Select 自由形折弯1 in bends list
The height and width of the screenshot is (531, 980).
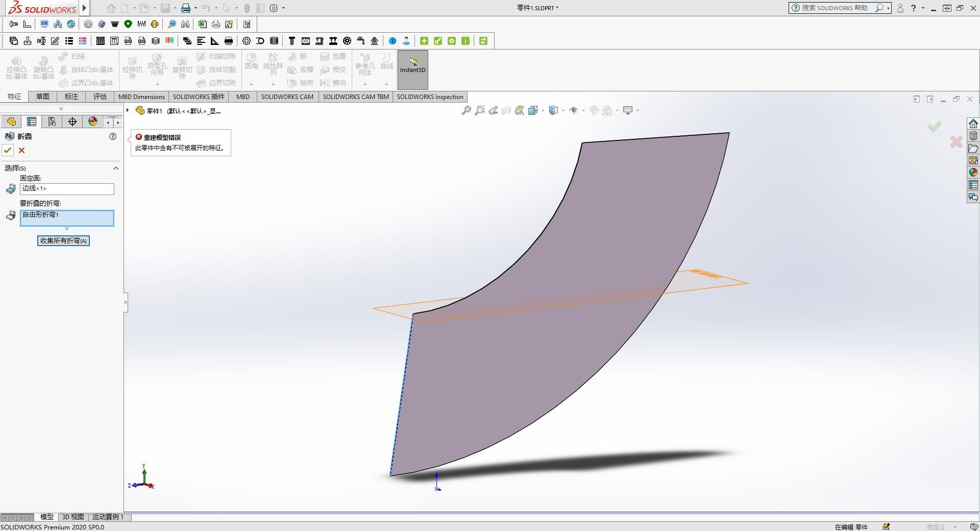click(x=40, y=215)
